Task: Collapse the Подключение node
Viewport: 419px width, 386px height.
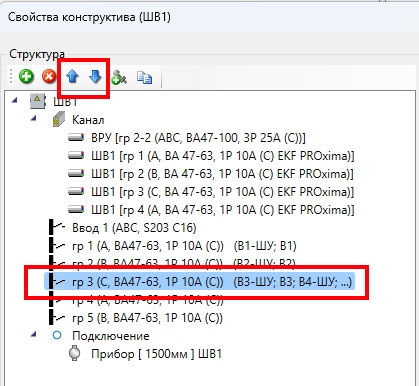Action: point(33,334)
